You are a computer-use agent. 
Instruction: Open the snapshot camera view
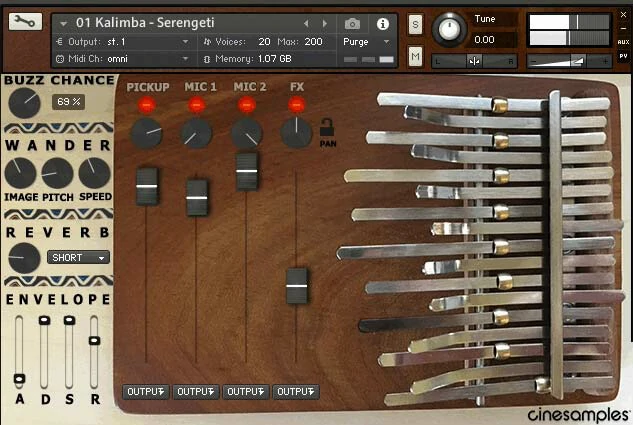click(352, 24)
